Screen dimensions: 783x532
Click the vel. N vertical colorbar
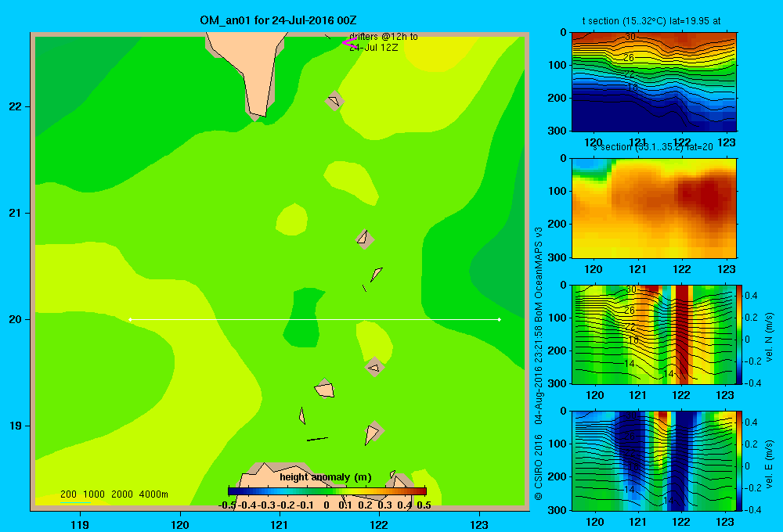(x=740, y=334)
